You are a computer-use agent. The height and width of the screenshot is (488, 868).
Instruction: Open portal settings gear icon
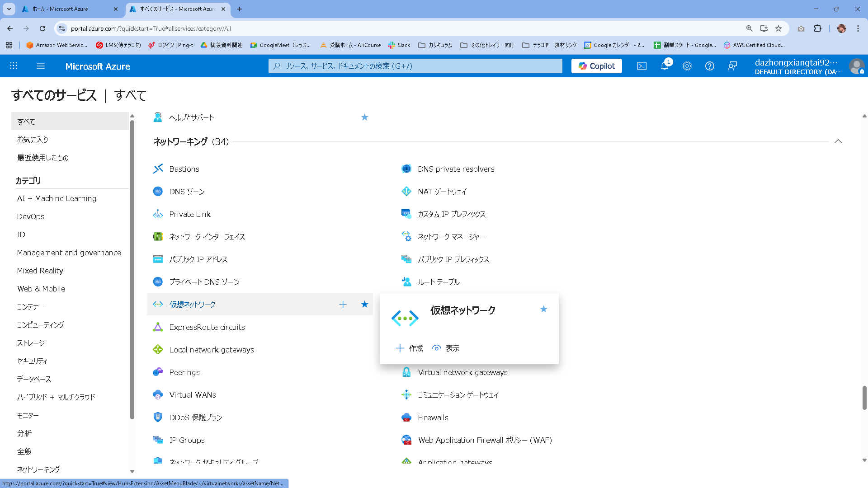pos(687,66)
